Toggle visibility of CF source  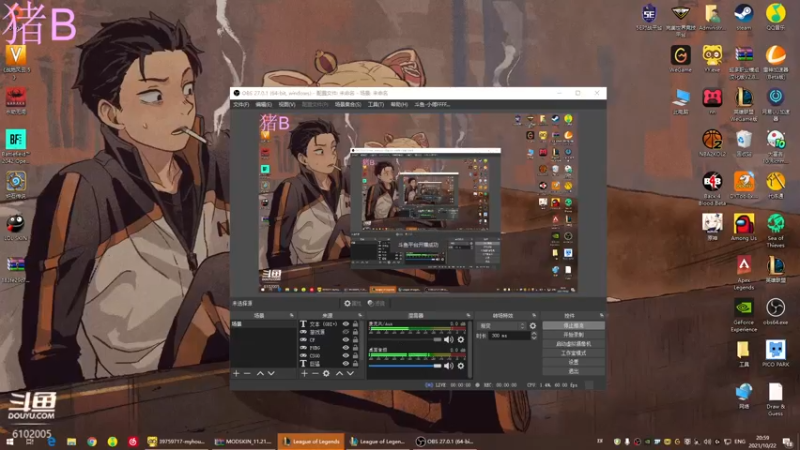tap(345, 340)
